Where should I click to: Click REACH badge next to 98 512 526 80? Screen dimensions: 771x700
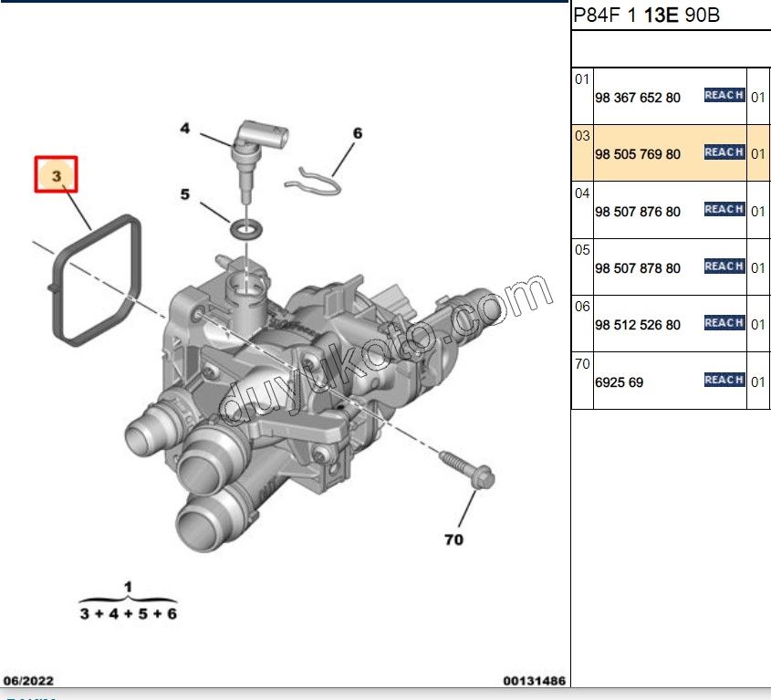click(x=724, y=323)
